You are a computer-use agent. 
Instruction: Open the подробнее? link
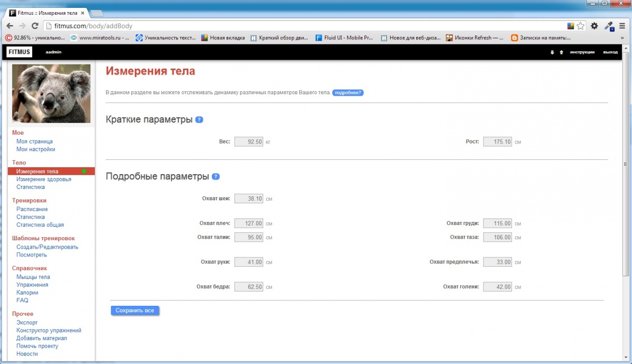348,92
